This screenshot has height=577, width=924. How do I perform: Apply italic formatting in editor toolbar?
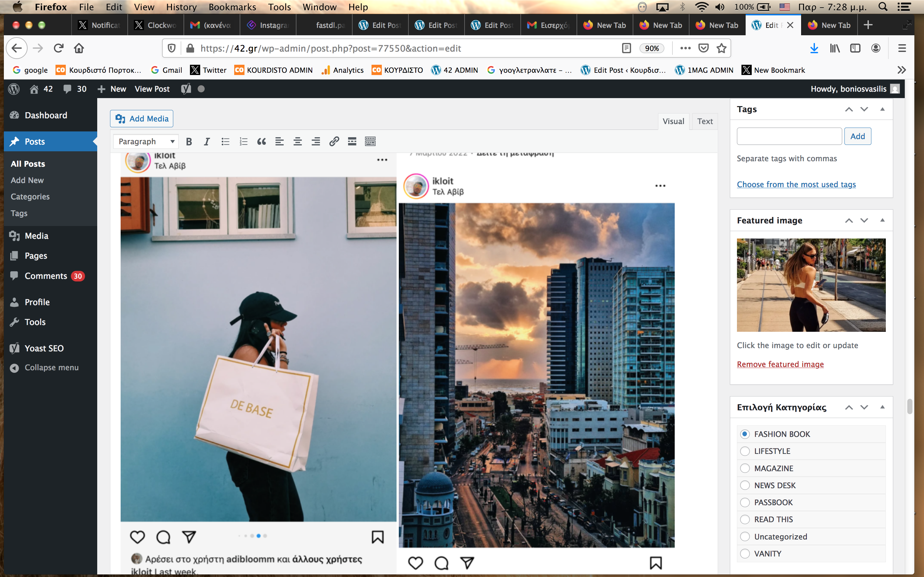pos(207,142)
